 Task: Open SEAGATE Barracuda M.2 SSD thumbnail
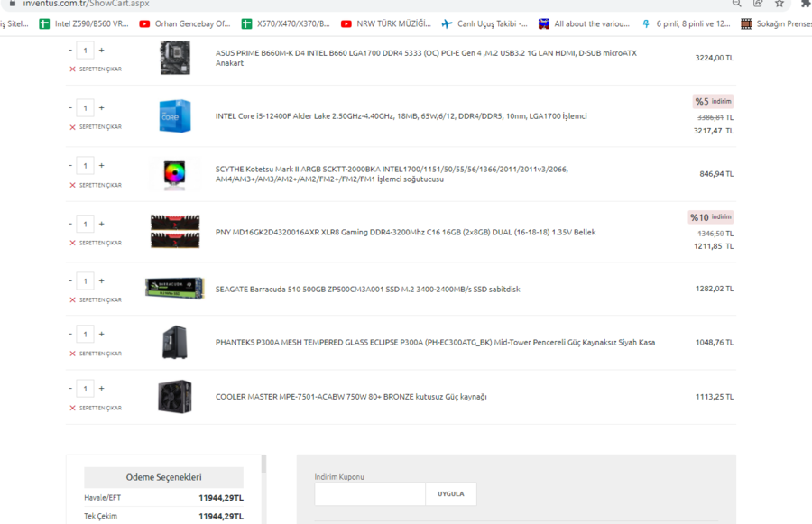click(x=175, y=288)
